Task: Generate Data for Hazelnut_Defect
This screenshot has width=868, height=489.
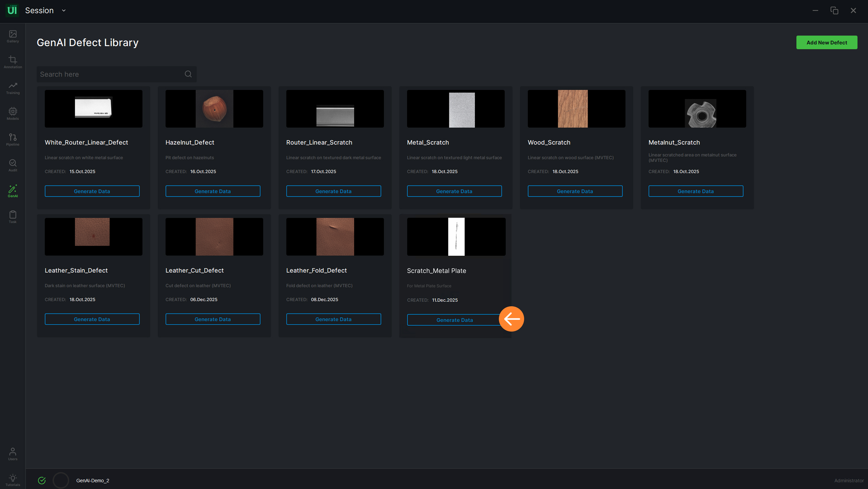Action: [213, 191]
